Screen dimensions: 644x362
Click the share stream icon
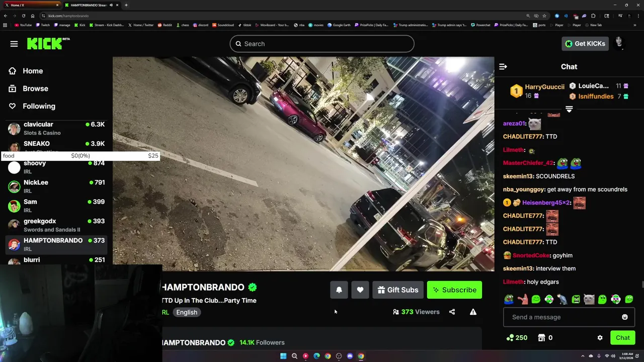452,312
